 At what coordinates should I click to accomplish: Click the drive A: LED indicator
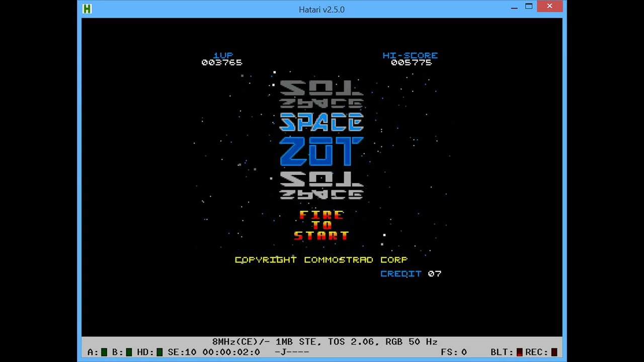click(104, 352)
